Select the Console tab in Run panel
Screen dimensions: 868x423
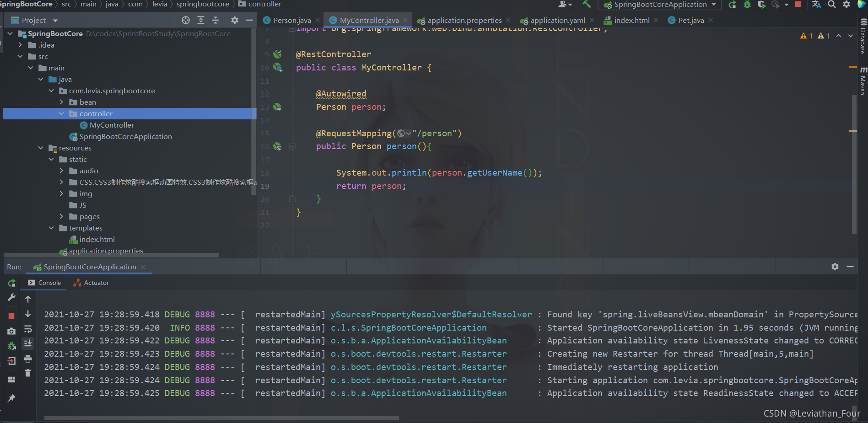point(44,283)
